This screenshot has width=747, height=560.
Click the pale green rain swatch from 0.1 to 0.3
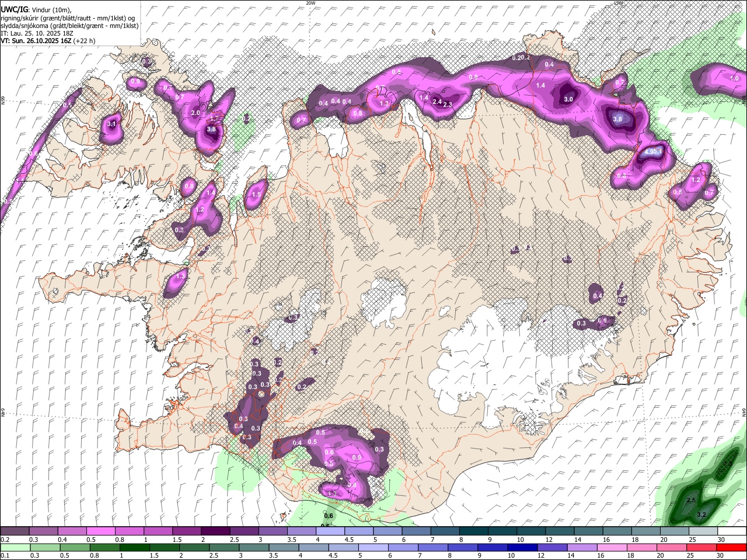point(15,547)
